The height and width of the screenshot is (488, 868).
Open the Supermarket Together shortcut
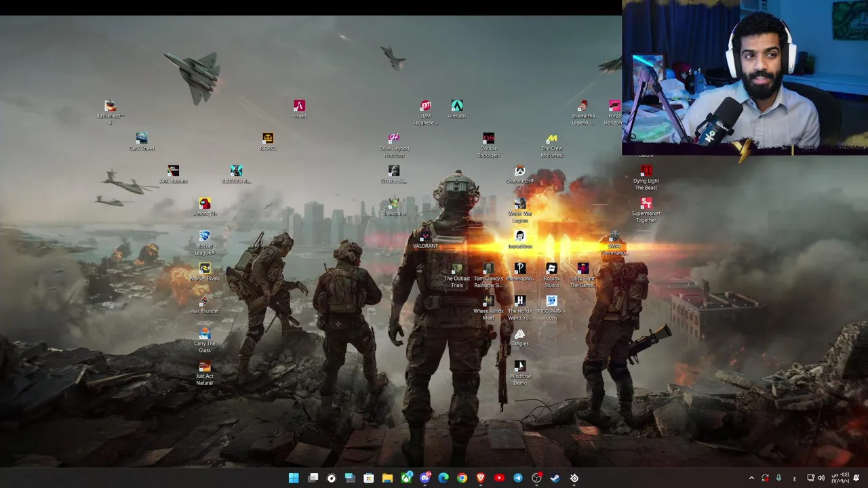click(646, 210)
